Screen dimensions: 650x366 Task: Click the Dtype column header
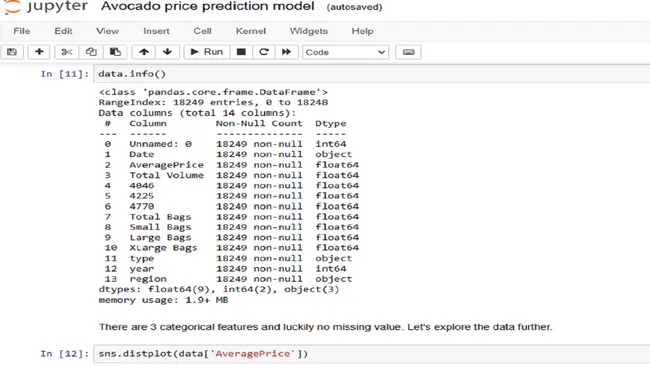pyautogui.click(x=330, y=123)
